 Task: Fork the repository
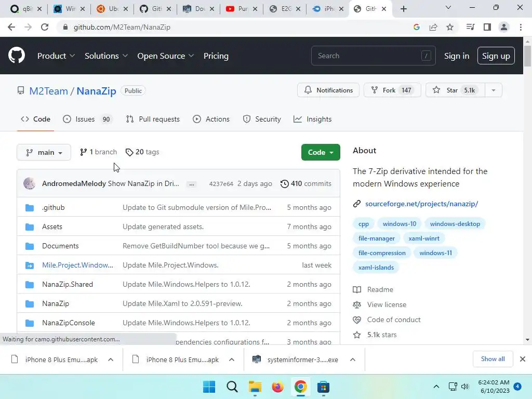point(392,90)
